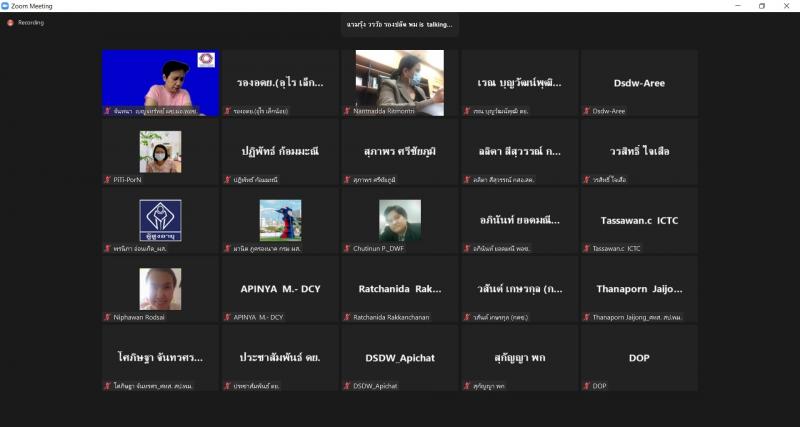The height and width of the screenshot is (427, 800).
Task: Click muted mic icon beside Niphawan Rodsai label
Action: click(x=107, y=317)
